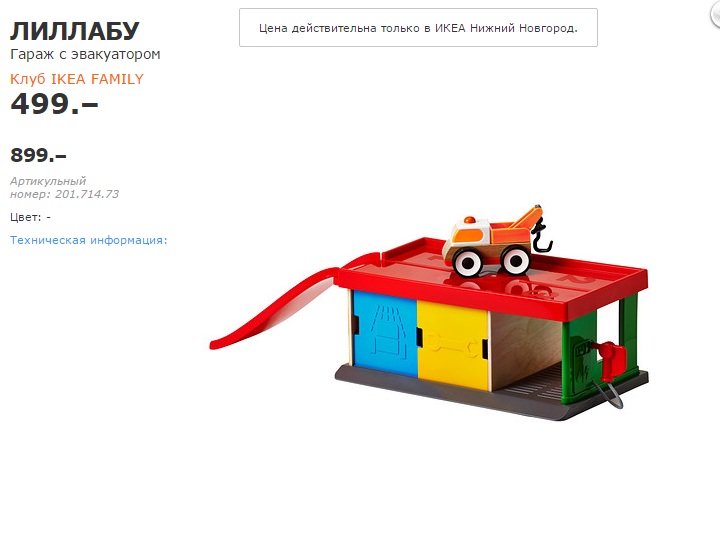The height and width of the screenshot is (550, 720).
Task: Click the wrench icon on yellow door
Action: pos(452,345)
